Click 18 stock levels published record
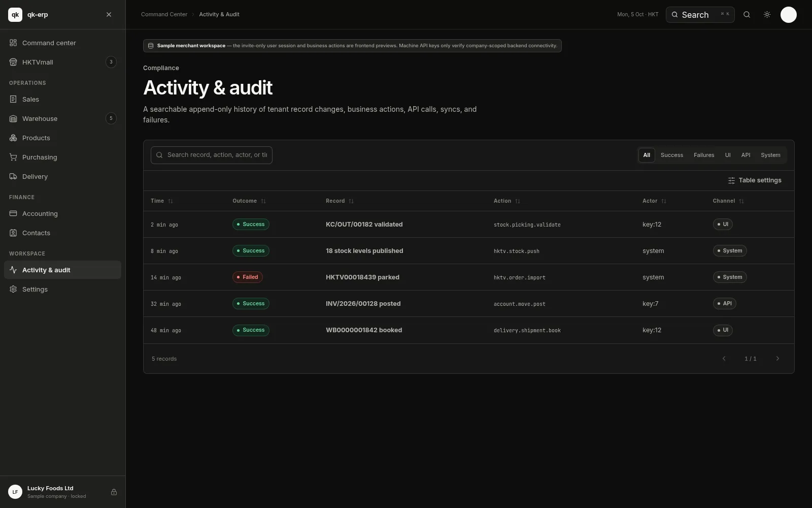 coord(364,251)
